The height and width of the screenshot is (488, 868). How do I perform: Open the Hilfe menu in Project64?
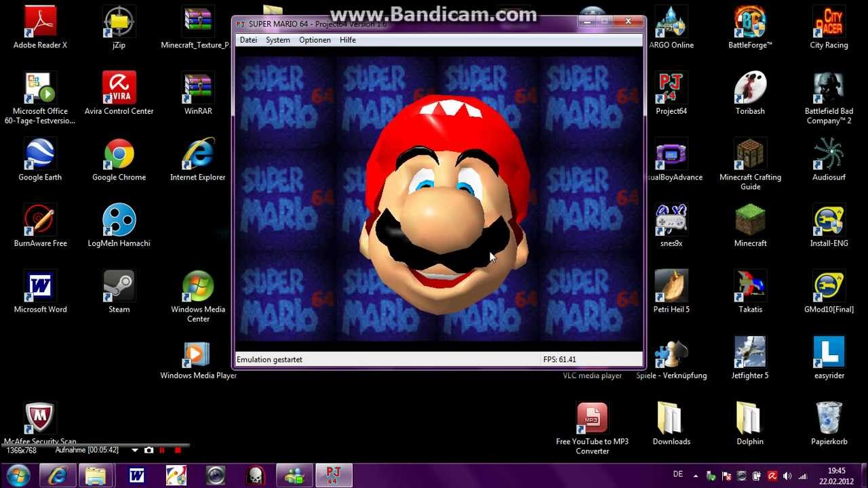(348, 40)
